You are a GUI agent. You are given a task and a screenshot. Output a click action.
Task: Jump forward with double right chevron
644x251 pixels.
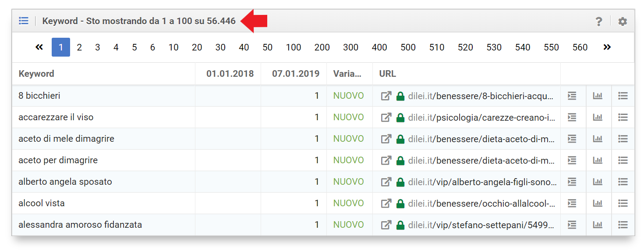pyautogui.click(x=607, y=47)
